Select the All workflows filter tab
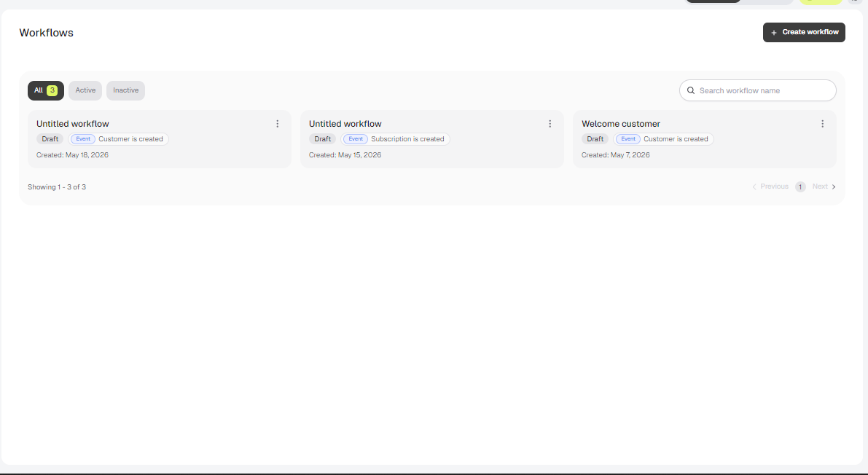 tap(46, 90)
